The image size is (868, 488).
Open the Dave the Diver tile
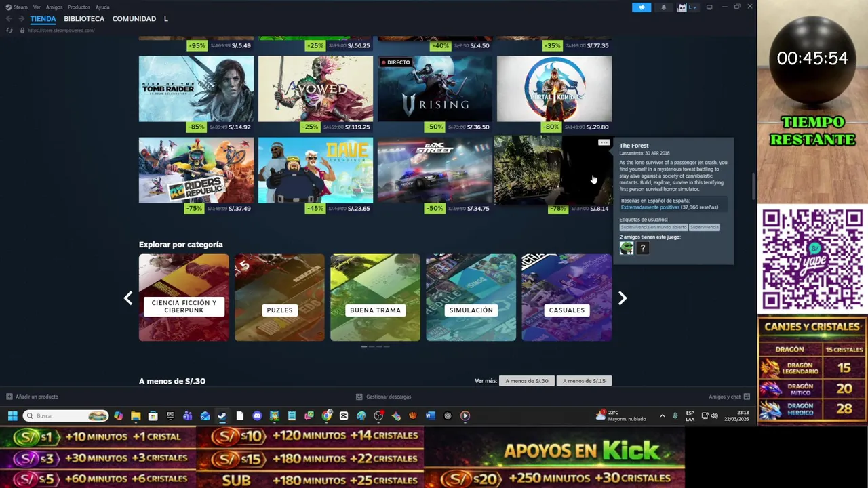click(x=315, y=170)
